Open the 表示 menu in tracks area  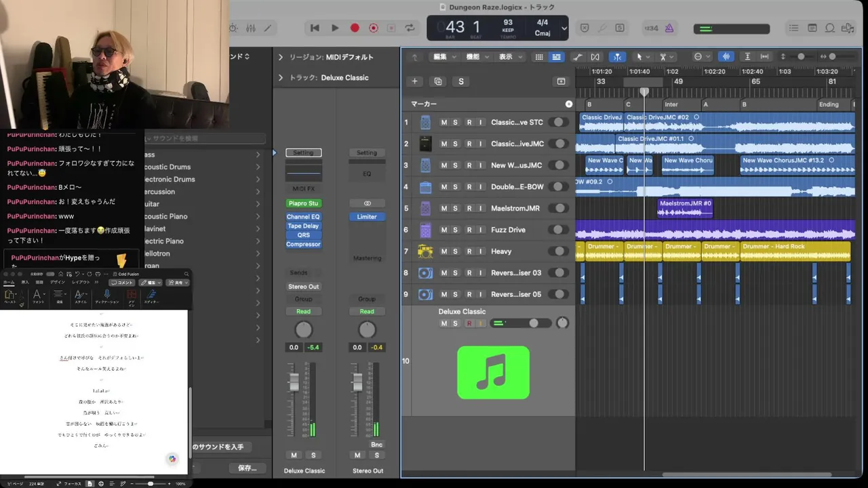click(x=509, y=57)
